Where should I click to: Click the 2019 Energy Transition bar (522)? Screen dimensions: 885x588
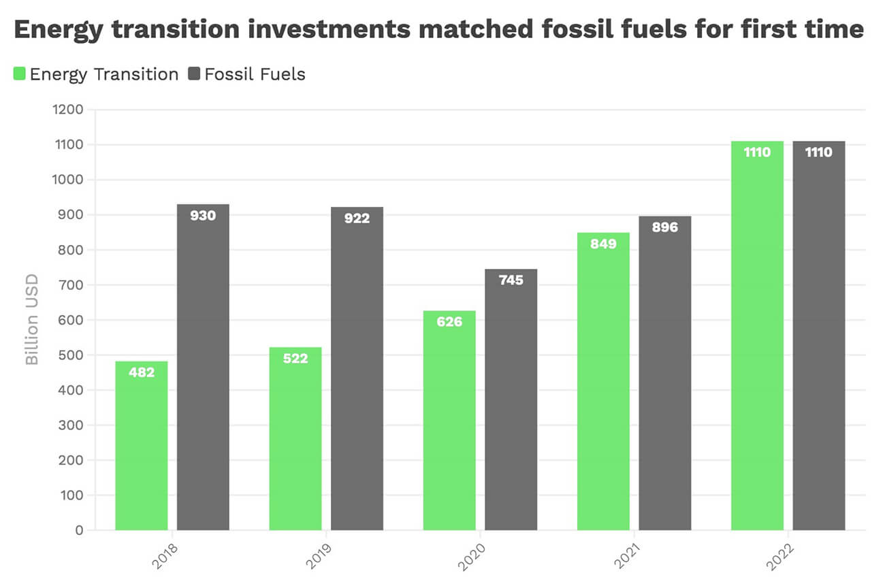point(295,439)
